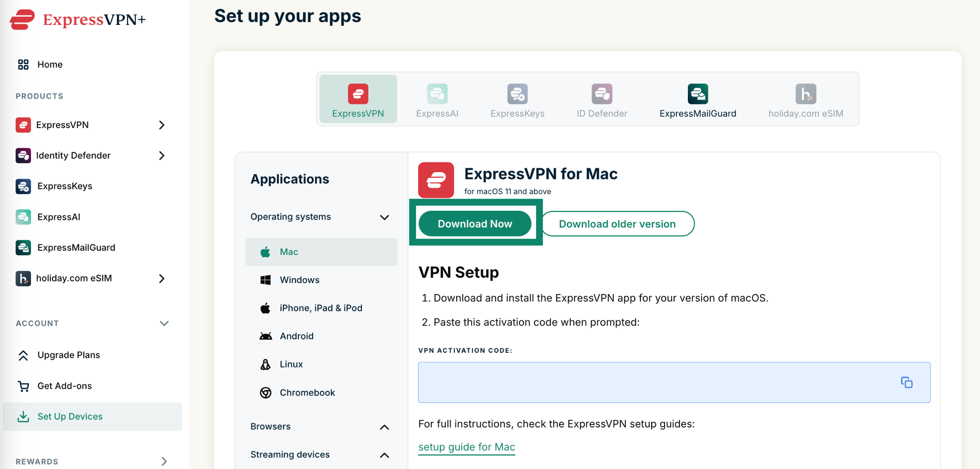Switch to the ExpressVPN product tab

(x=358, y=99)
